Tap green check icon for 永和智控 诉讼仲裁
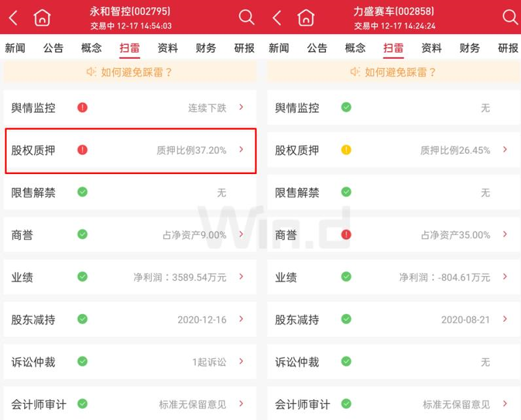 click(82, 361)
